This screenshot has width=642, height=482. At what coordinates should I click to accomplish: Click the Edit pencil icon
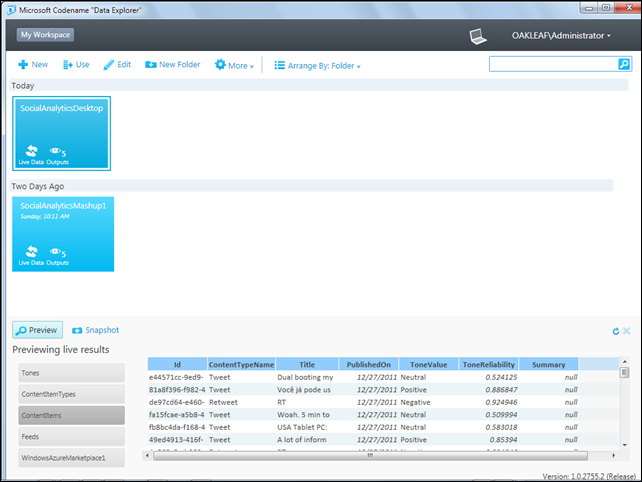click(109, 64)
